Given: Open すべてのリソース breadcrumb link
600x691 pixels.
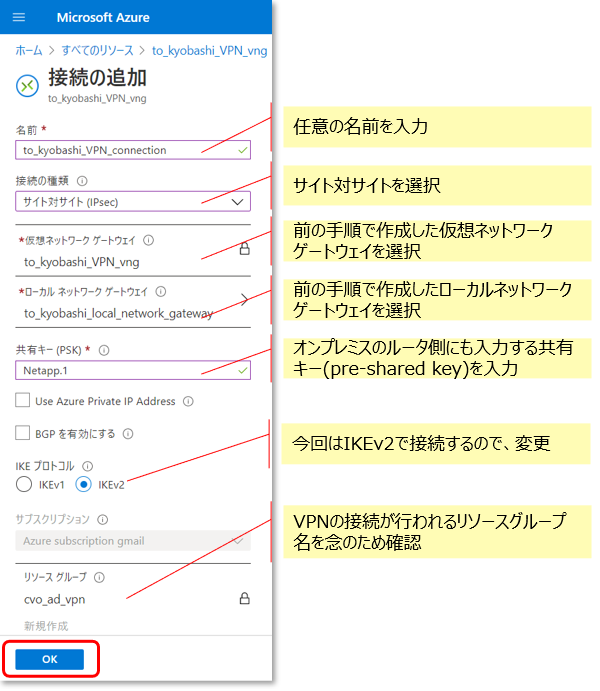Looking at the screenshot, I should pyautogui.click(x=97, y=51).
